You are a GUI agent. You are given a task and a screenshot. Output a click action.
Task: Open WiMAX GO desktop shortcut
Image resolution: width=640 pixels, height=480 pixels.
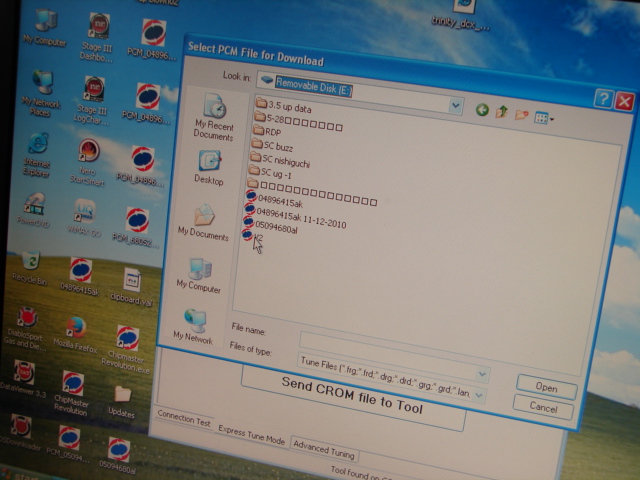tap(84, 217)
